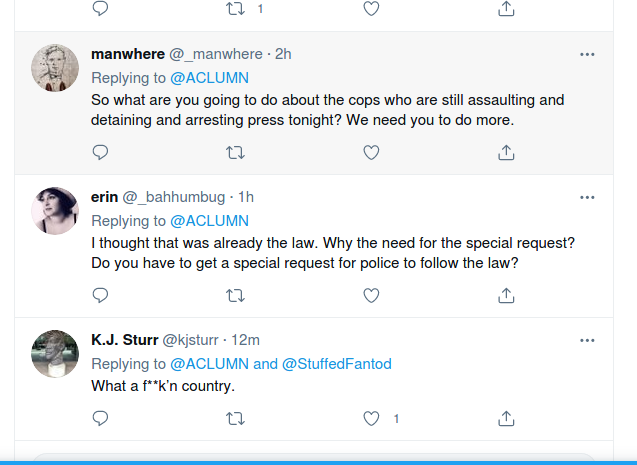Open more options on manwhere's tweet
The image size is (637, 465).
(587, 54)
